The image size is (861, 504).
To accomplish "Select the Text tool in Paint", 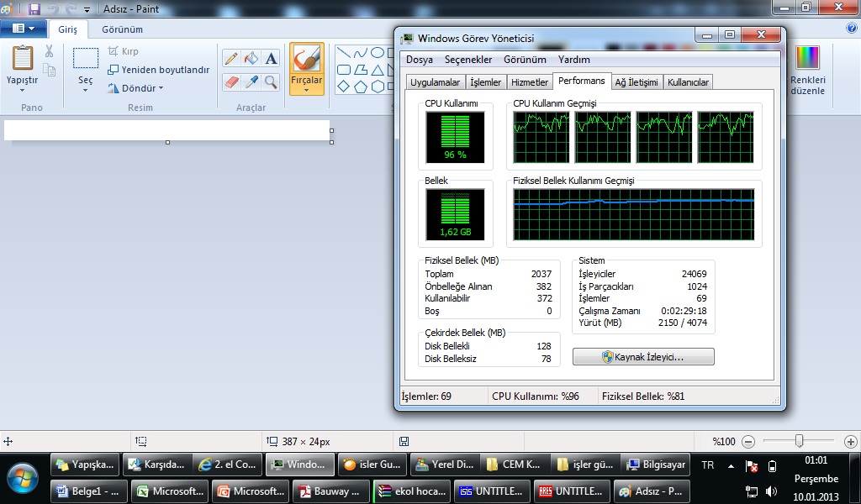I will coord(272,58).
